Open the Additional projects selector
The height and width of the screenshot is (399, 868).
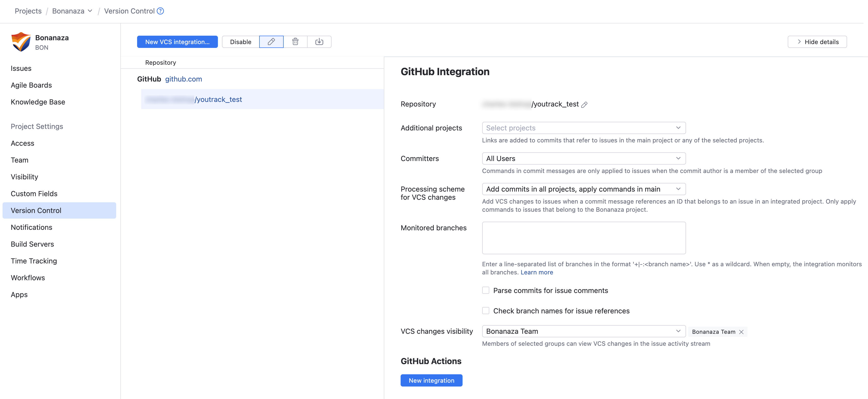583,128
